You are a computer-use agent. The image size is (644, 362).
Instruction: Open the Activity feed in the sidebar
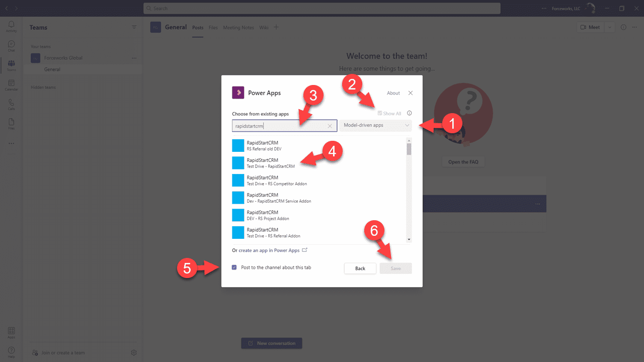point(11,26)
